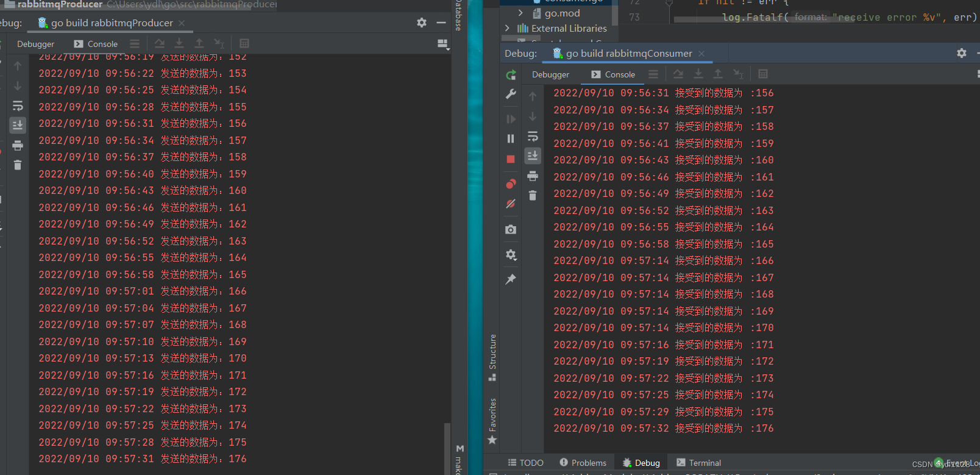Open the Database side panel
Screen dimensions: 980x475
pos(458,15)
